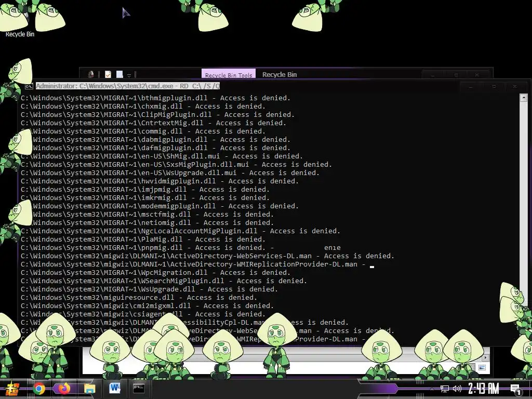The image size is (532, 399).
Task: Close the Recycle Bin window
Action: 477,75
